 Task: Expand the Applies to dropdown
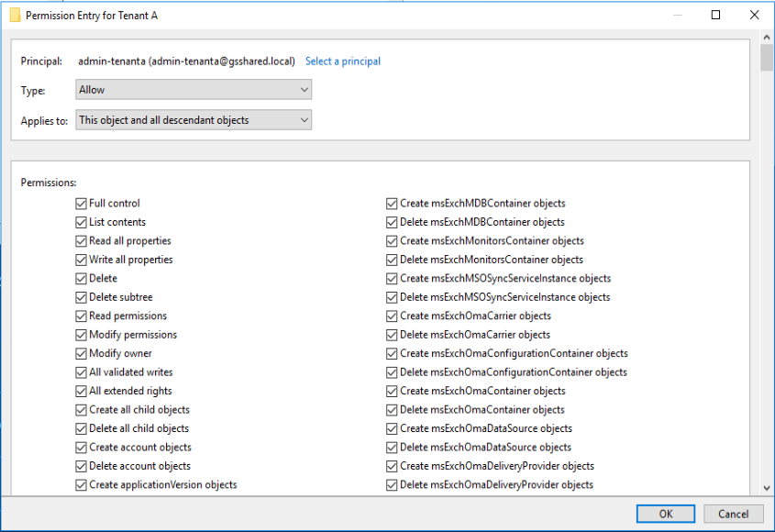(194, 120)
